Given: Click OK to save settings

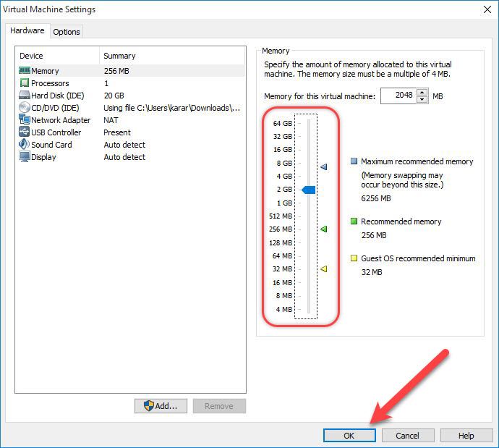Looking at the screenshot, I should 349,435.
